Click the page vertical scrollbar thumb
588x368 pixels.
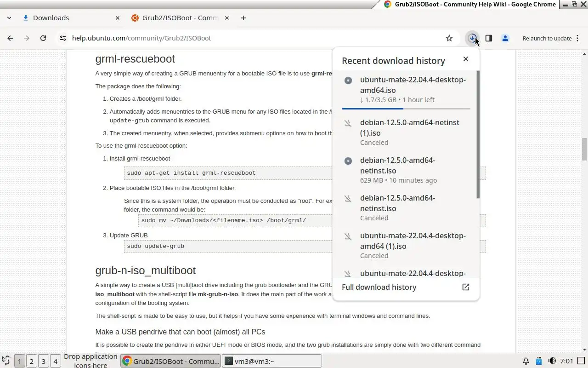point(585,149)
